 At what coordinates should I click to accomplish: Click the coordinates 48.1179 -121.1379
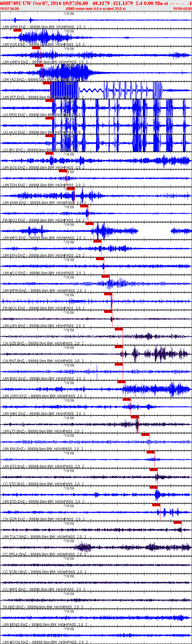coord(112,3)
